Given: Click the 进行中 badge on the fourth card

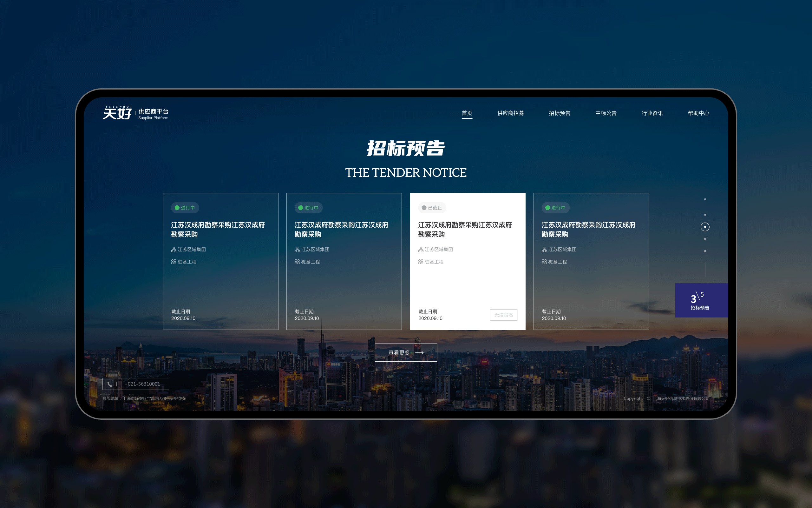Looking at the screenshot, I should coord(555,208).
